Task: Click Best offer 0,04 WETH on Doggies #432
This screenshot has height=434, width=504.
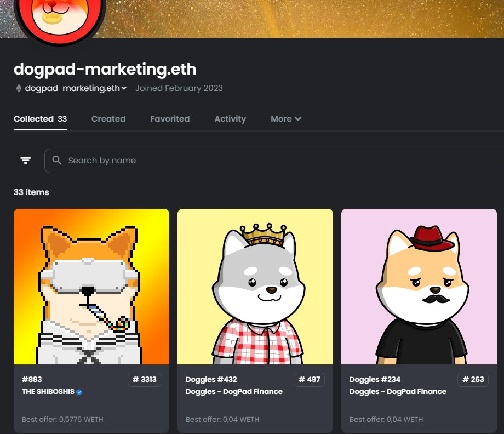Action: point(222,420)
